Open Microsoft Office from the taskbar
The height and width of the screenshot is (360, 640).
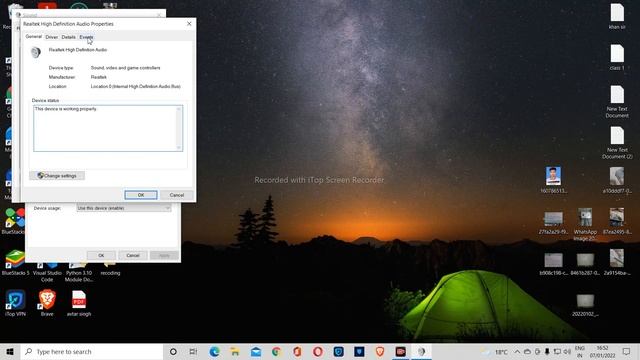point(297,351)
